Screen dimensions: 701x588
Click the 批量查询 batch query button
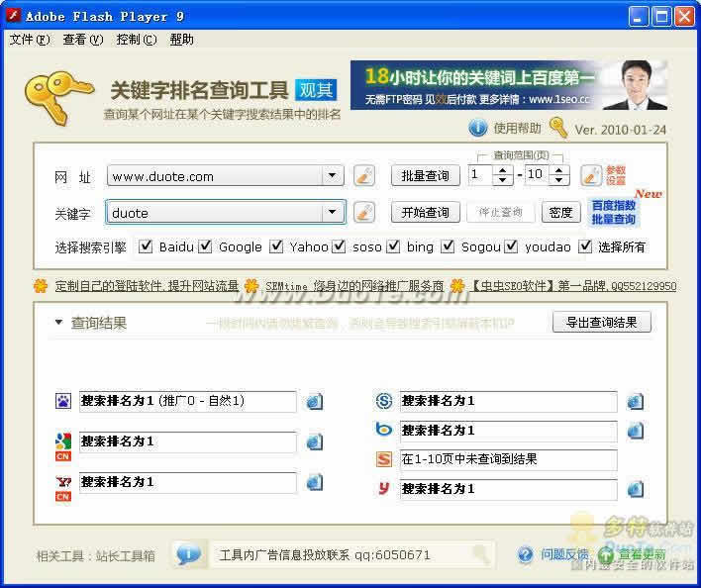click(x=425, y=175)
